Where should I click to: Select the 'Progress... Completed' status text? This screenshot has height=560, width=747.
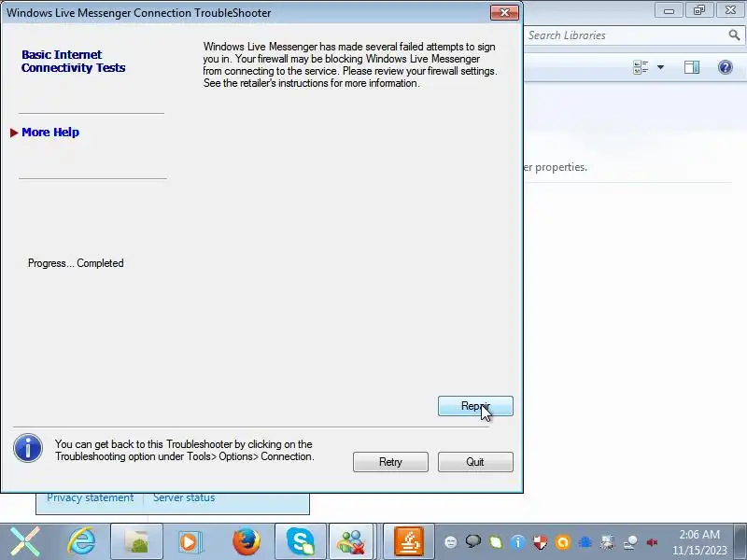coord(76,263)
